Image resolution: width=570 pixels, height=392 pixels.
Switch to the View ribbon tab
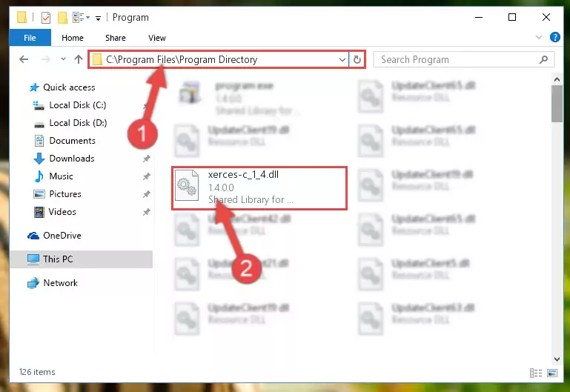(156, 38)
